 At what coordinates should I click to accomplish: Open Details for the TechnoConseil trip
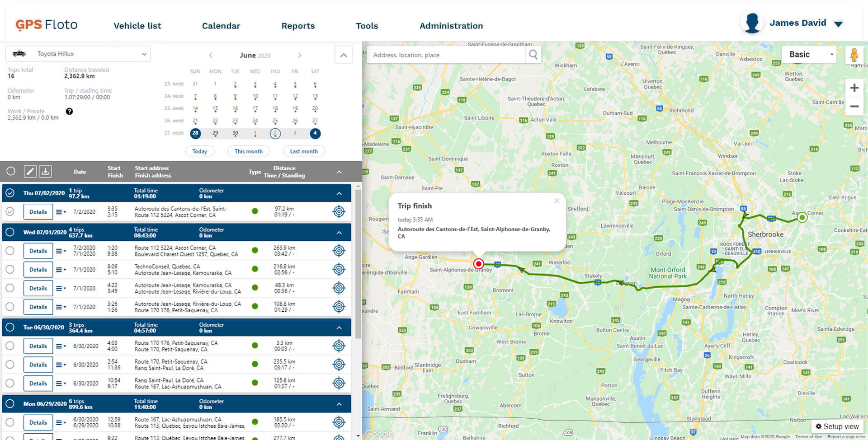38,270
